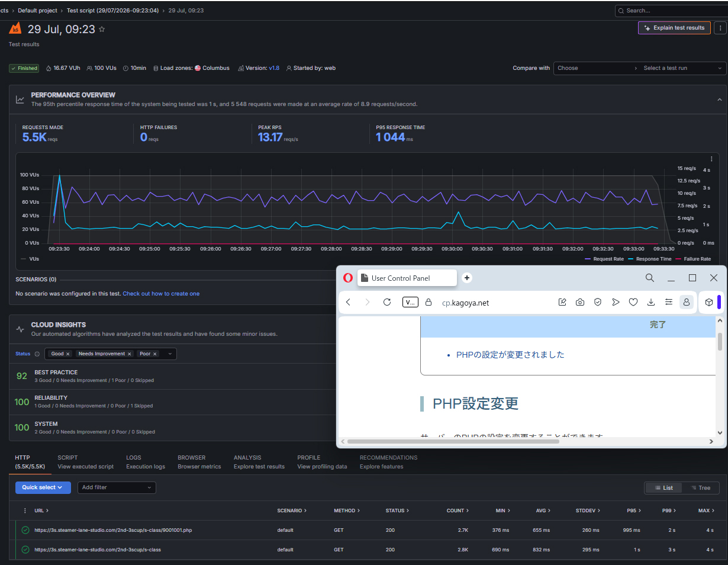Toggle the VUs legend series

[30, 259]
